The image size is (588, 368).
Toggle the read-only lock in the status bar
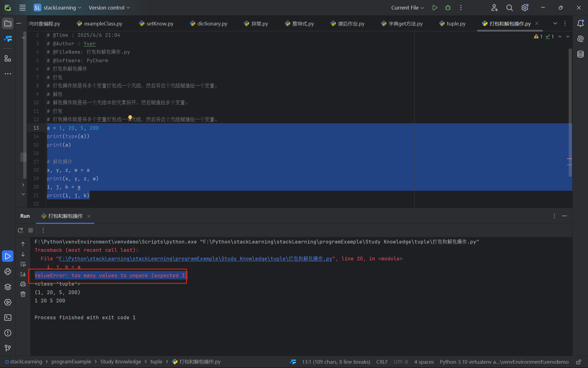tap(579, 362)
